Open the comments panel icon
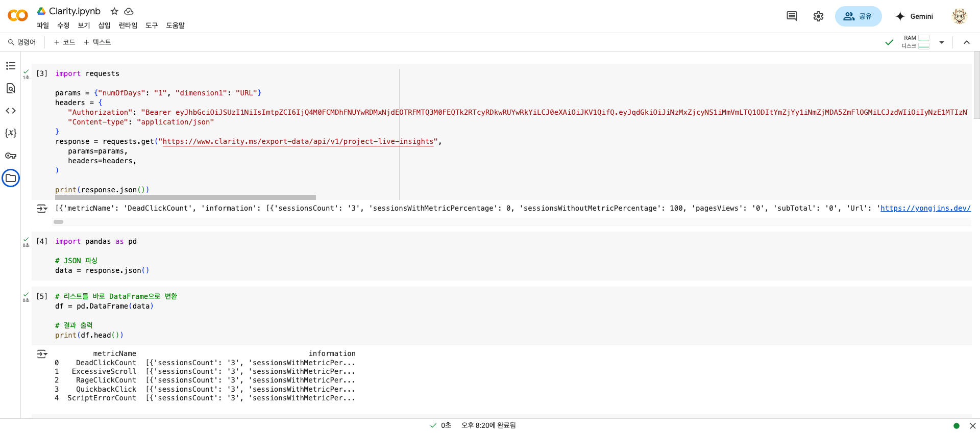This screenshot has width=980, height=433. click(792, 16)
